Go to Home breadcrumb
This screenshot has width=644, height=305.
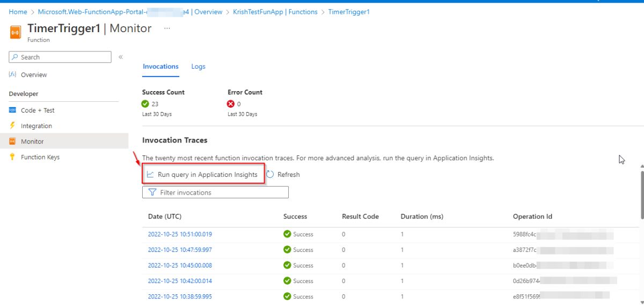[18, 12]
